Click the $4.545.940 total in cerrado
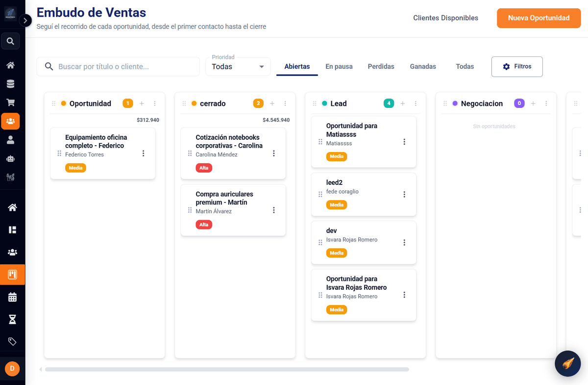 click(276, 120)
